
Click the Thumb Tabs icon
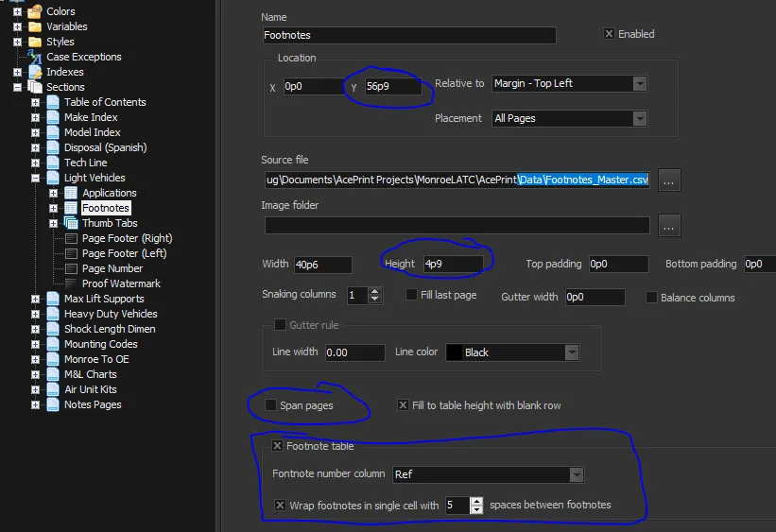71,223
